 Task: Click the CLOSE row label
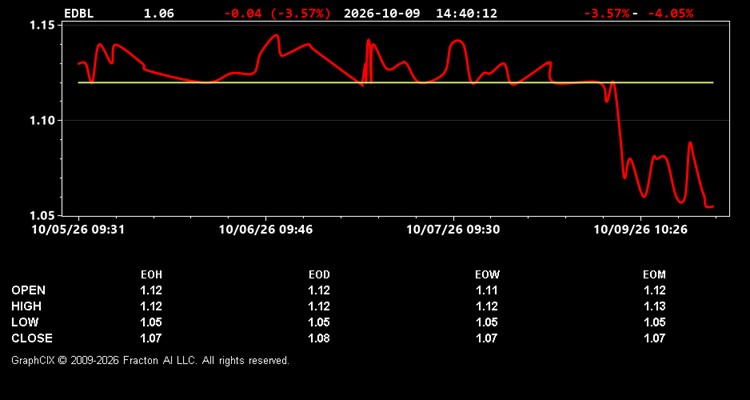pyautogui.click(x=32, y=338)
